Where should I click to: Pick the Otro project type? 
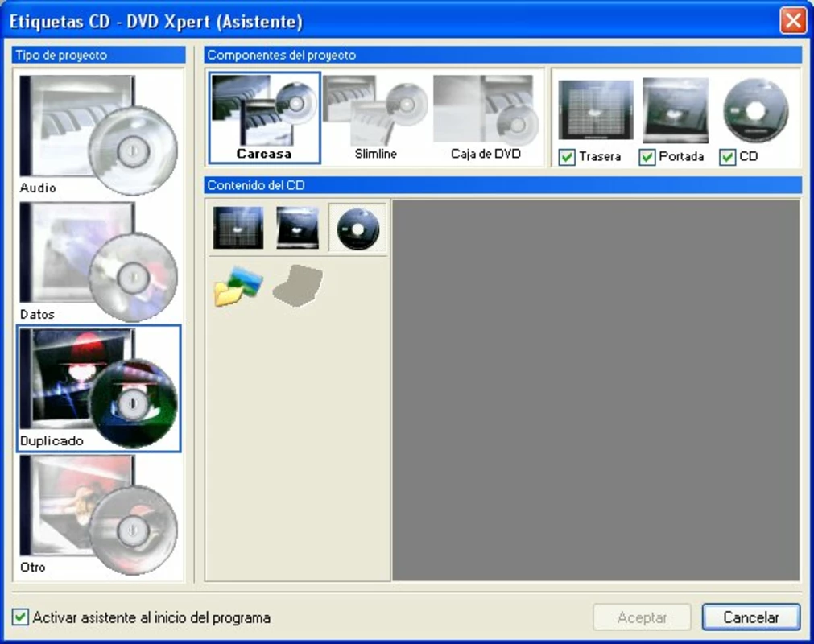coord(99,514)
